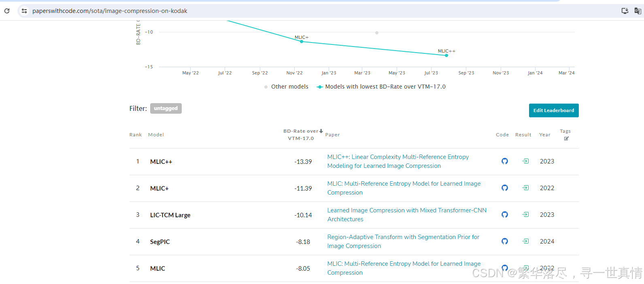
Task: Open result icon for SegPIC row
Action: [525, 241]
